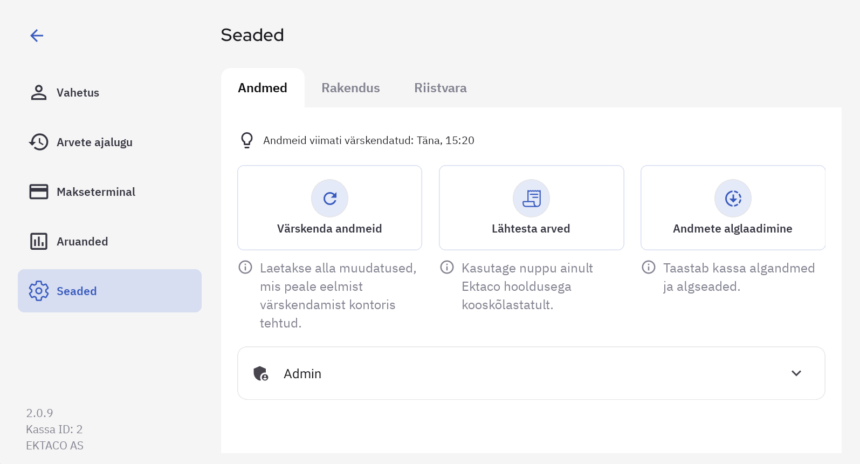Click the back arrow icon

point(37,35)
